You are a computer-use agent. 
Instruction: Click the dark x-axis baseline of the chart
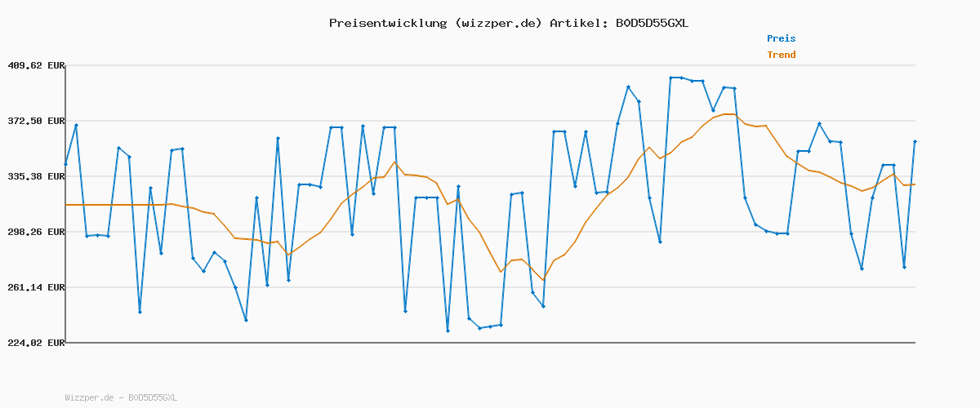point(490,342)
